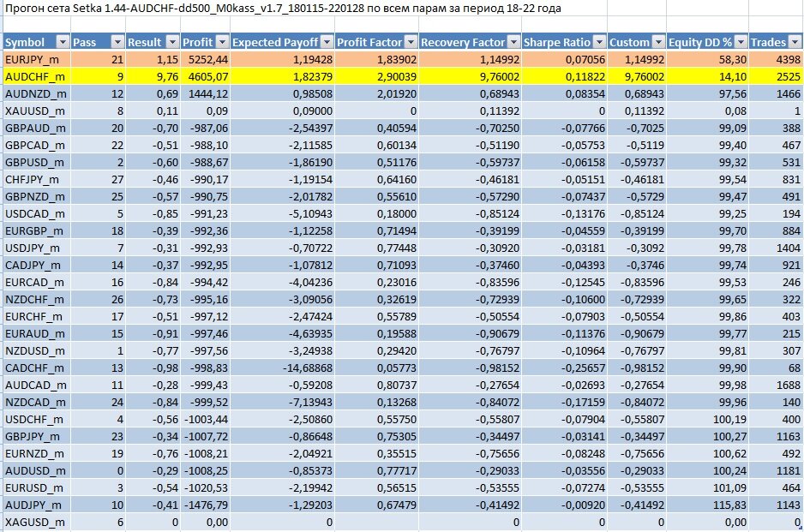The image size is (804, 532).
Task: Click the expected payoff value -7,13943
Action: (310, 403)
